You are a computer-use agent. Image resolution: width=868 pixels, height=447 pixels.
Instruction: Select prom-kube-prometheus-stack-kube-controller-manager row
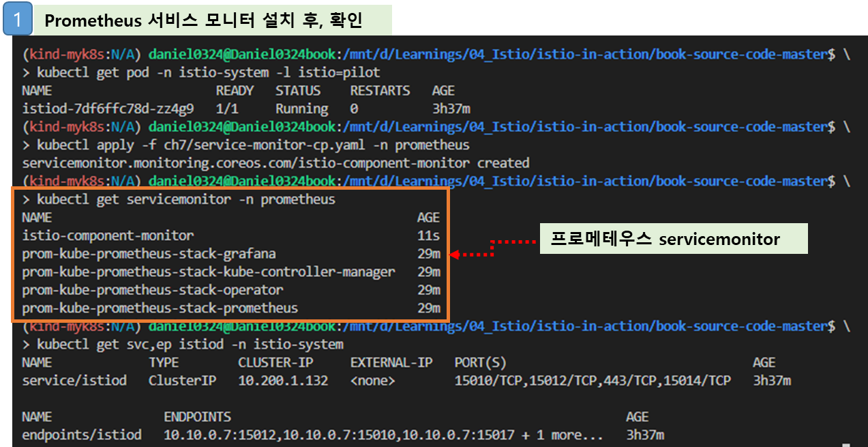[x=231, y=272]
